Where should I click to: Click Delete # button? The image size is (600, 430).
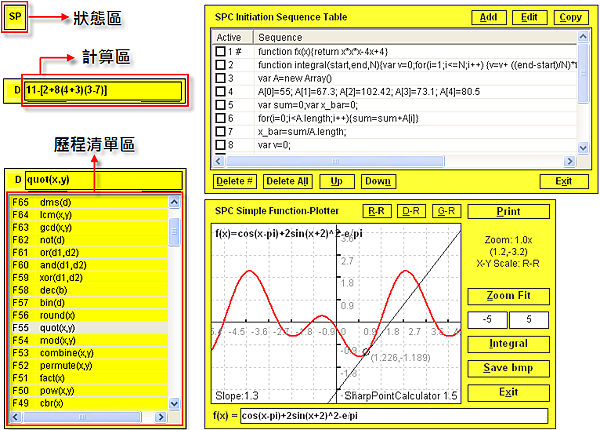click(x=234, y=181)
